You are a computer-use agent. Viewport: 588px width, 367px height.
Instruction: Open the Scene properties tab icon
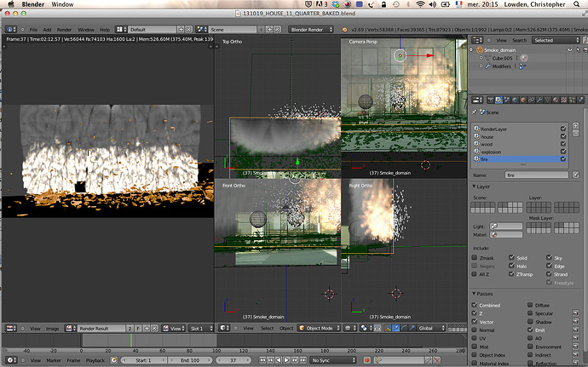(x=507, y=100)
